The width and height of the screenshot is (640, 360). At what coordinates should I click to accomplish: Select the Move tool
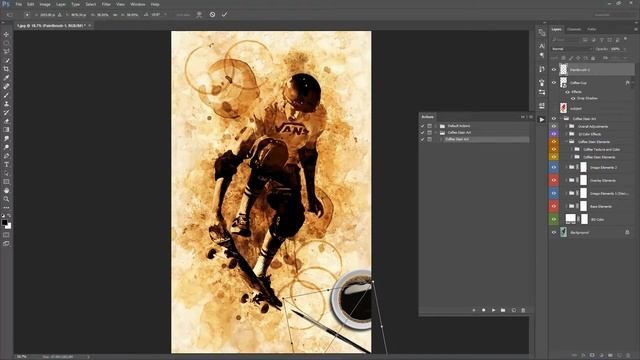click(x=6, y=34)
